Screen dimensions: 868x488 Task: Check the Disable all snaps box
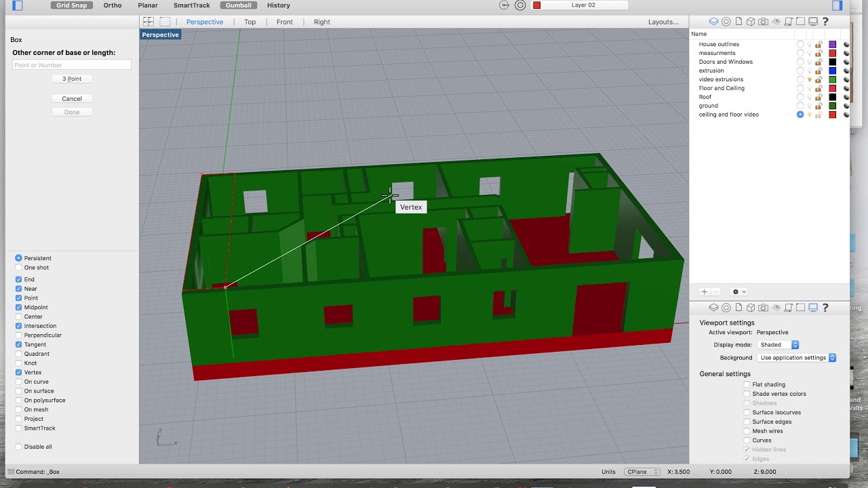pyautogui.click(x=19, y=447)
